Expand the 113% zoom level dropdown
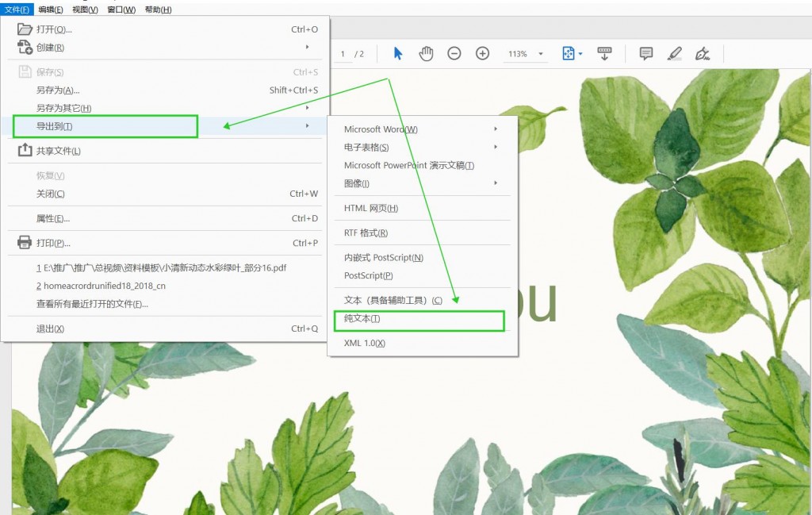 coord(541,54)
